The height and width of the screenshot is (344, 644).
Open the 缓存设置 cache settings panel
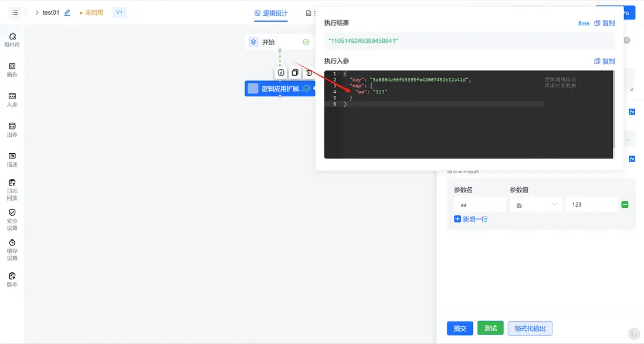pyautogui.click(x=12, y=250)
